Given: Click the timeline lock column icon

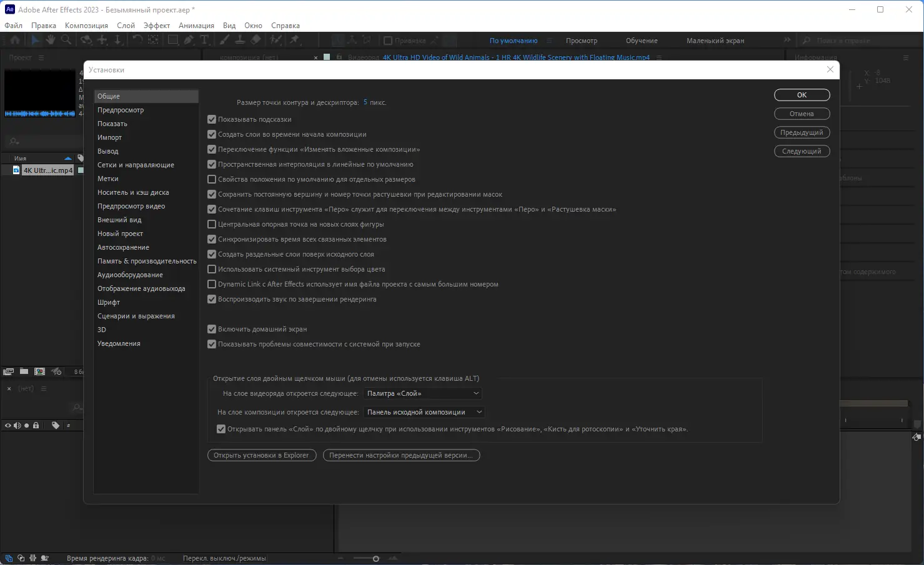Looking at the screenshot, I should click(x=36, y=425).
